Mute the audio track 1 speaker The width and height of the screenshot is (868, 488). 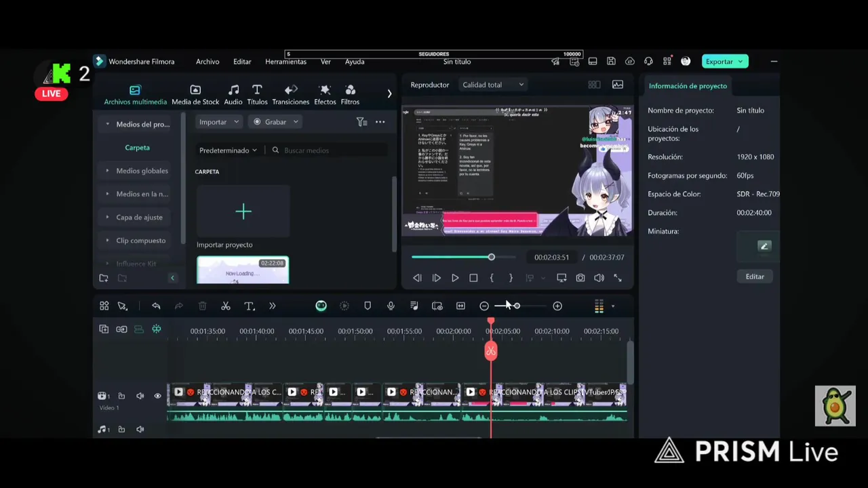(x=140, y=430)
